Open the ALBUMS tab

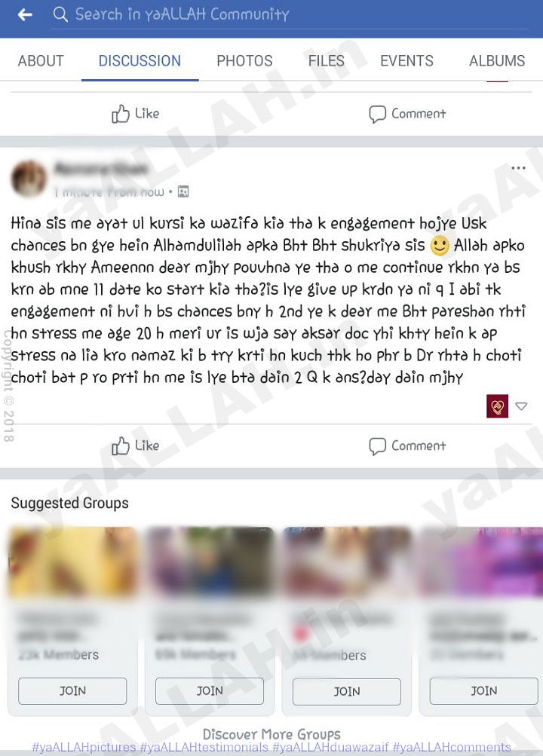click(x=497, y=61)
